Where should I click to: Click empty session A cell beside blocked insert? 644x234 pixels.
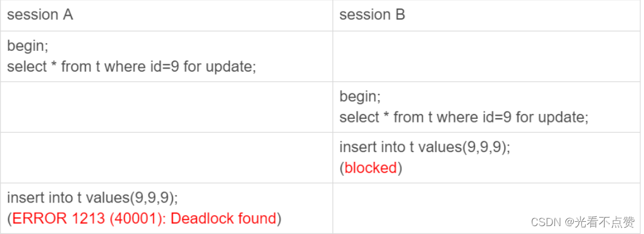(x=166, y=158)
